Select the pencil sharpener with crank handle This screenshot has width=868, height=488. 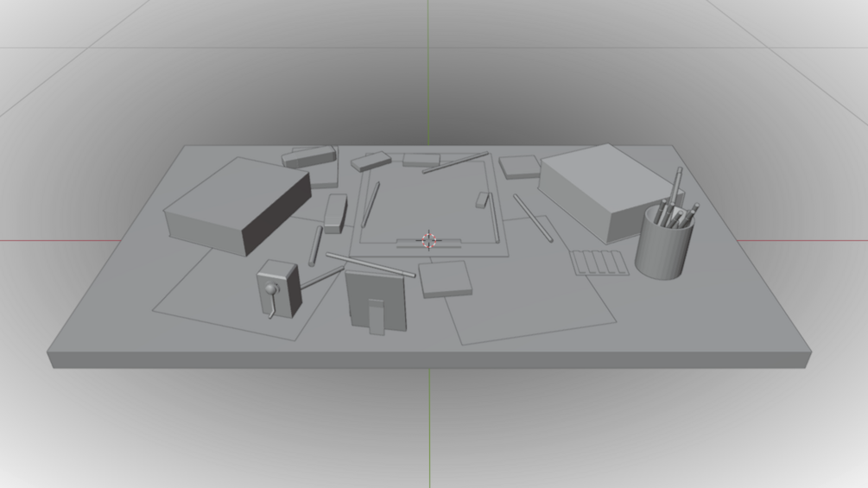[279, 289]
